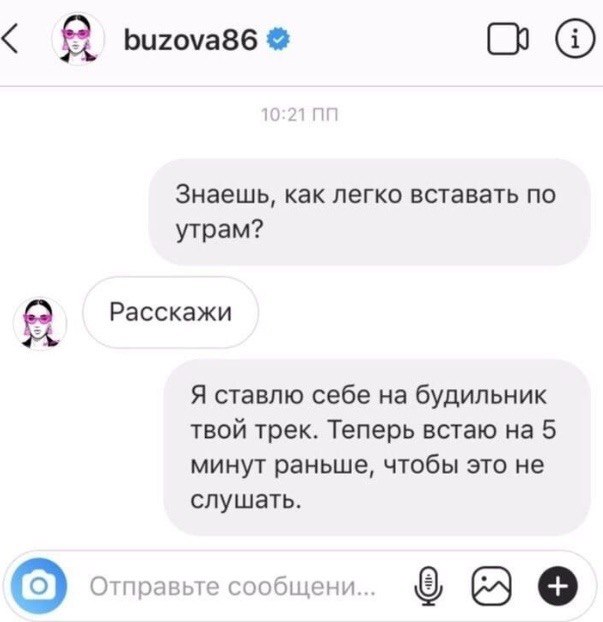Screen dimensions: 603x622
Task: Open buzova86 profile picture in header
Action: 78,39
